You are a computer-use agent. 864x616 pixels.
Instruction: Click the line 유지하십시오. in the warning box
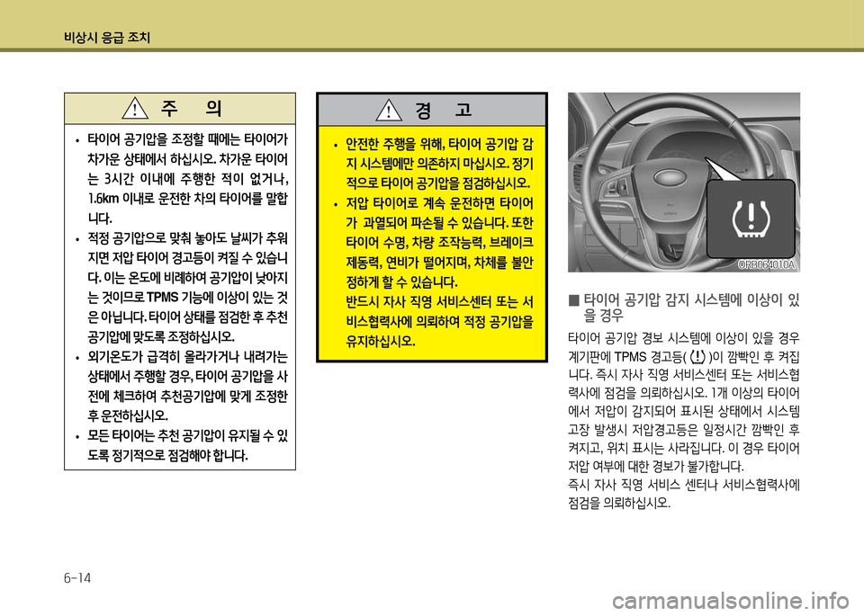380,342
